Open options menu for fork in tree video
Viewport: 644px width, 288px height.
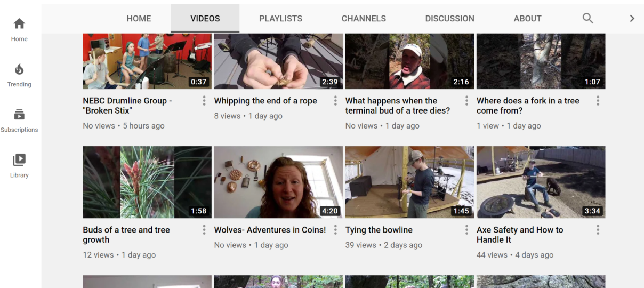point(598,101)
